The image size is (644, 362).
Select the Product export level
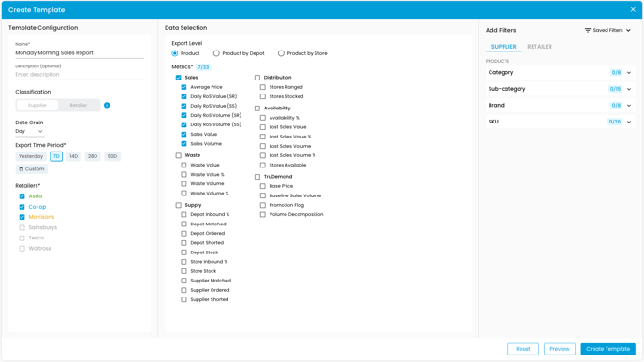click(x=175, y=53)
